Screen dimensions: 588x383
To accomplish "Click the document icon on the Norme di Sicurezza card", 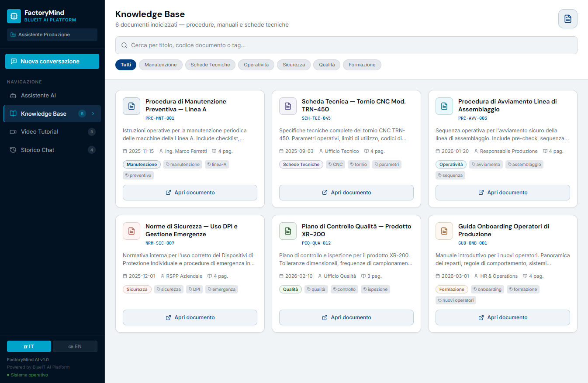I will [131, 231].
